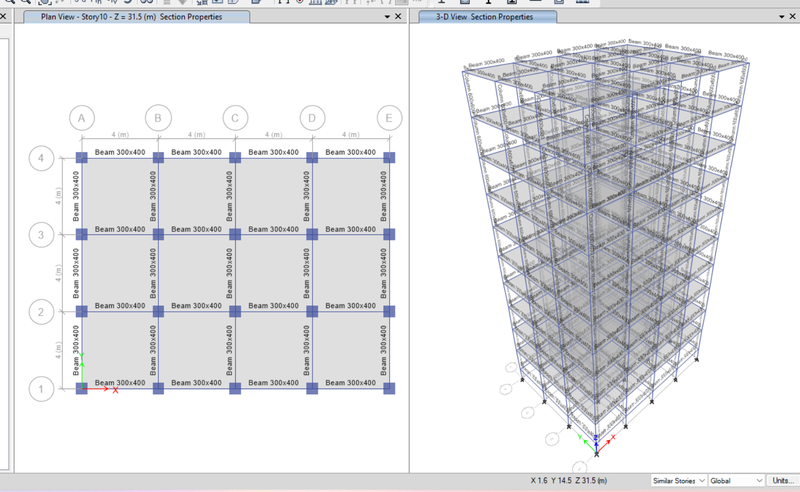This screenshot has width=800, height=492.
Task: Select the column at grid E-2
Action: coord(389,311)
